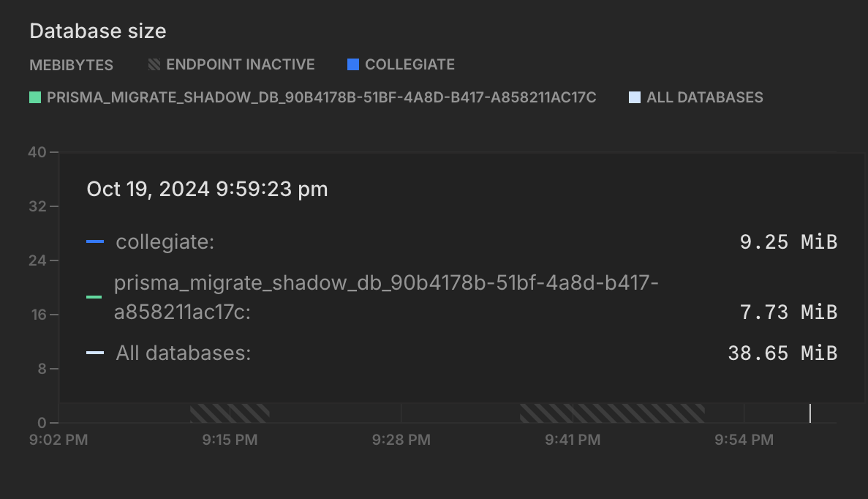Click the 9:28 PM x-axis label

[401, 440]
